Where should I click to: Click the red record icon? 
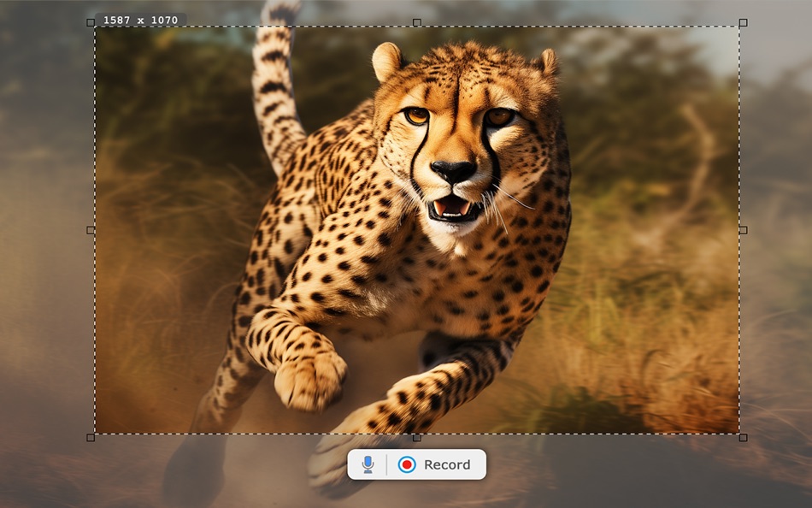pos(408,464)
